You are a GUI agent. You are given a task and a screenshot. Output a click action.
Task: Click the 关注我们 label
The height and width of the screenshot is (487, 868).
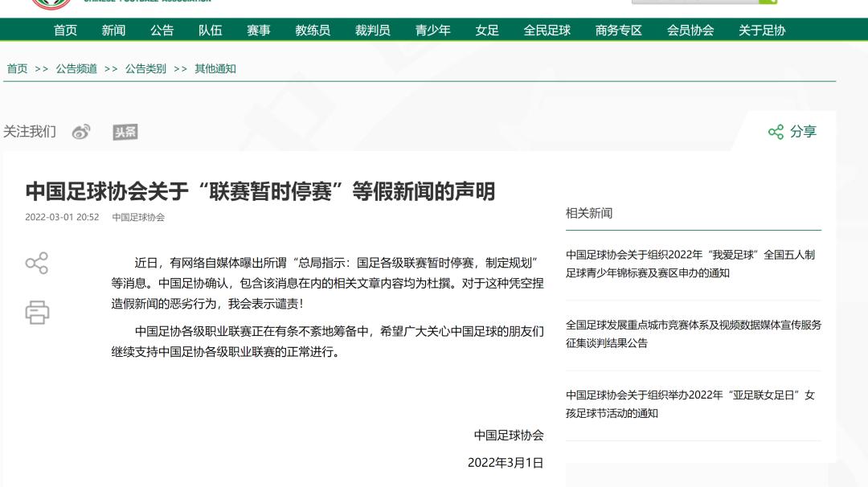(30, 132)
